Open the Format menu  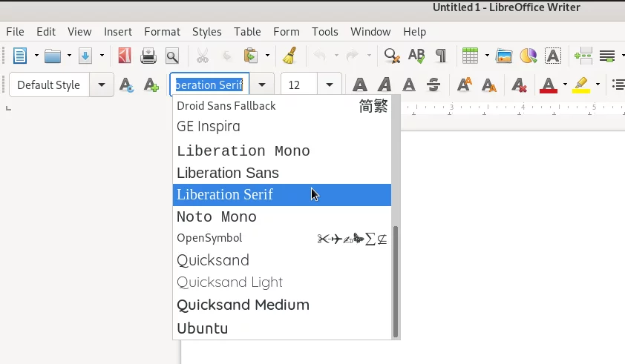click(x=162, y=31)
